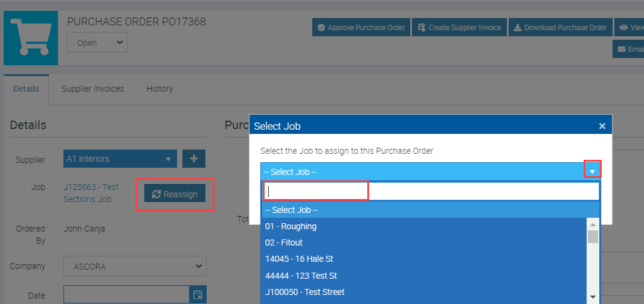
Task: Expand the A1 Interiors supplier dropdown
Action: (120, 159)
